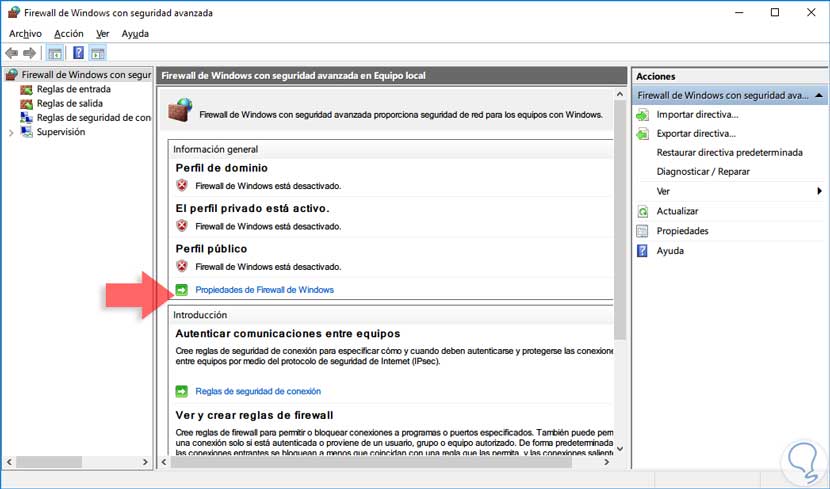The image size is (830, 489).
Task: Click the Exportar directiva icon
Action: [x=643, y=133]
